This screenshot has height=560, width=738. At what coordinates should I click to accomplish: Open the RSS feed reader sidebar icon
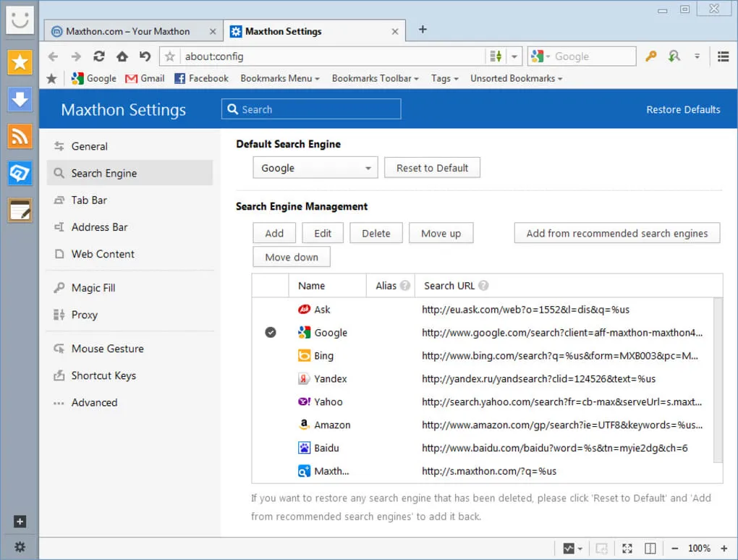tap(20, 136)
